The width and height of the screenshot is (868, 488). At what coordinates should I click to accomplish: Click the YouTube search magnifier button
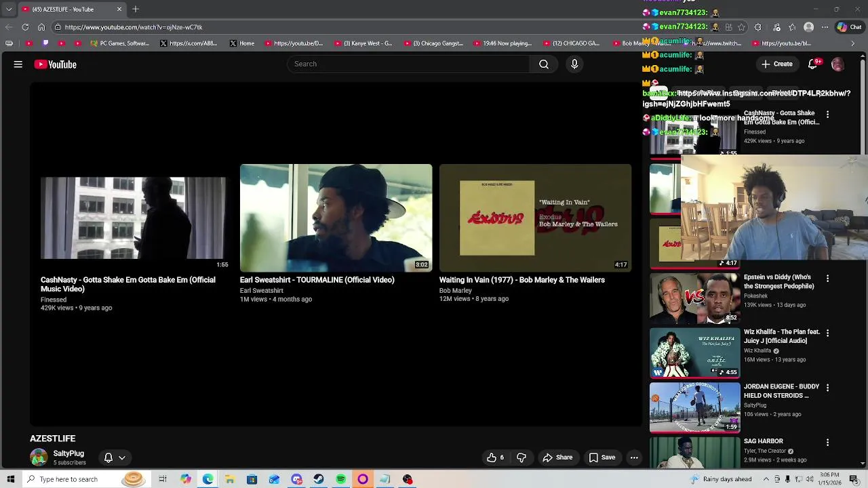point(544,64)
